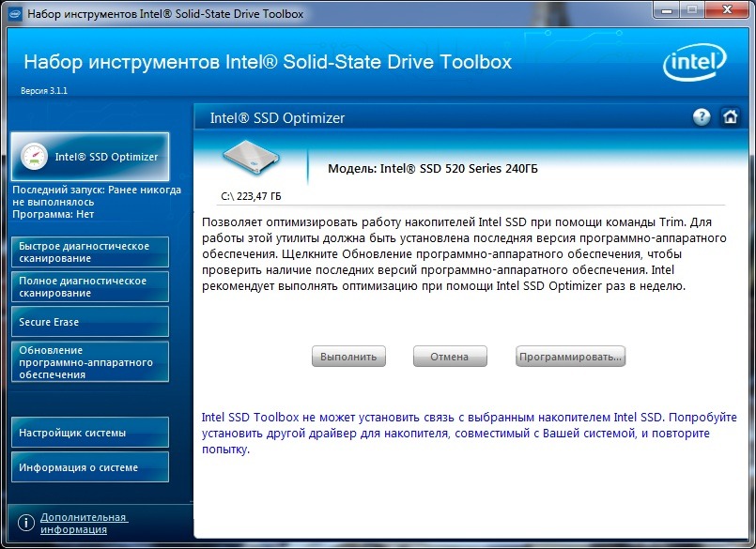Open Настройщик системы

pos(90,433)
